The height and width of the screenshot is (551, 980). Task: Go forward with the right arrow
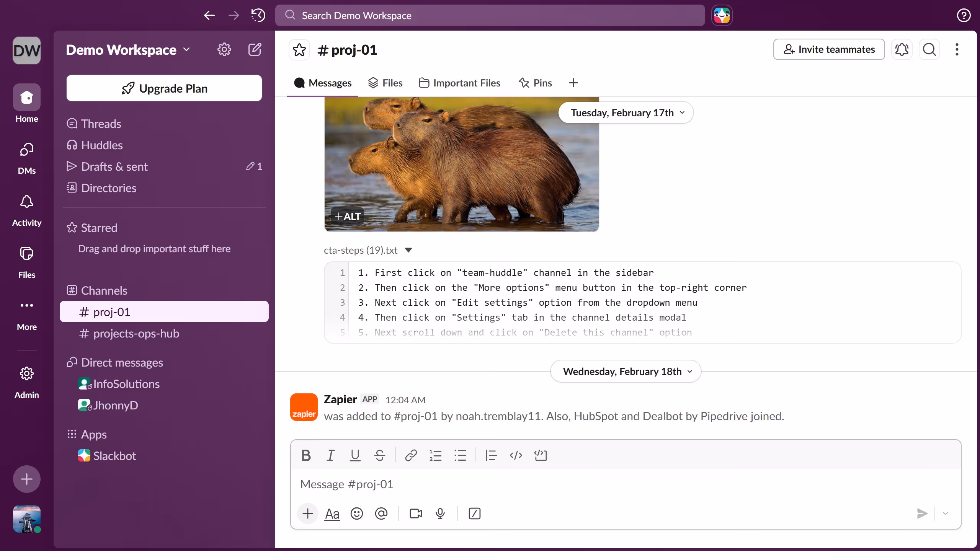pyautogui.click(x=234, y=15)
